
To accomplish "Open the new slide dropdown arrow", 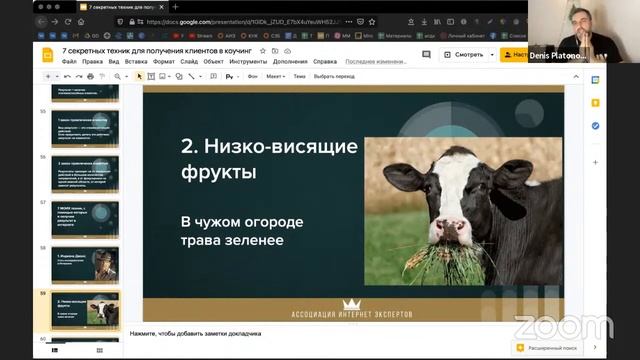I will click(x=57, y=76).
